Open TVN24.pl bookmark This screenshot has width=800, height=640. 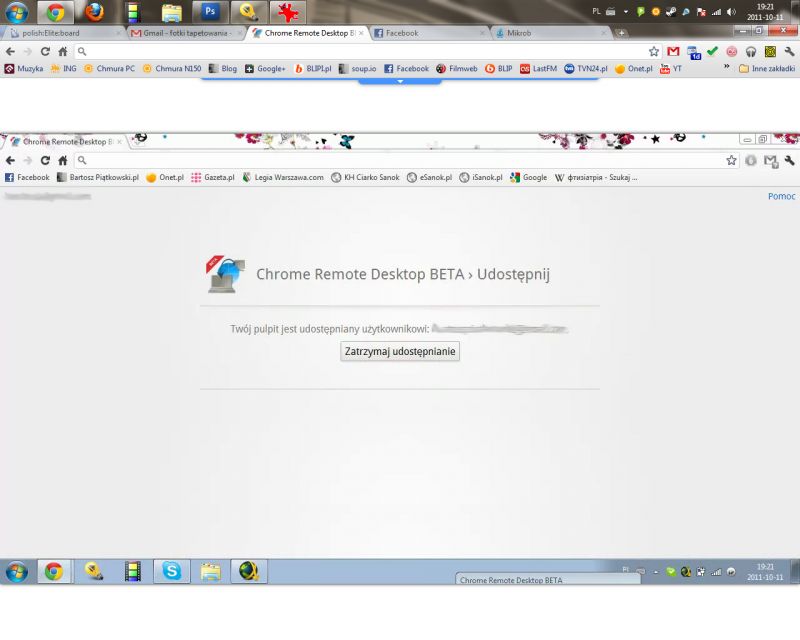coord(586,68)
